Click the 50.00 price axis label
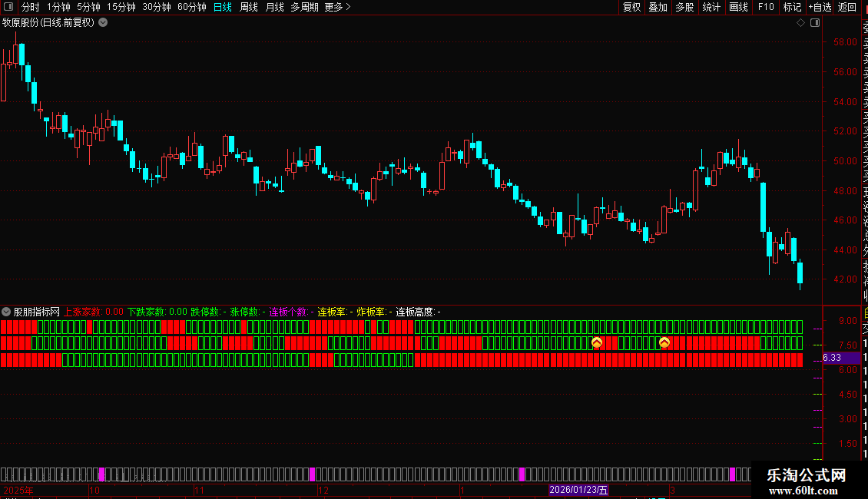Screen dimensions: 868x499 click(845, 161)
